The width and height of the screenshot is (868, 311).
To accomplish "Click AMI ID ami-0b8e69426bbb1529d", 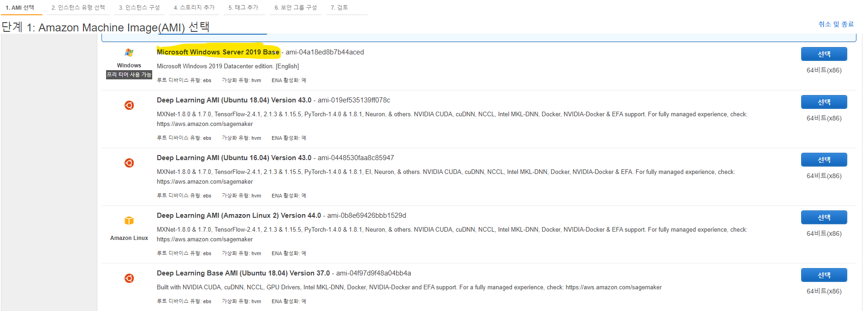I will point(367,215).
